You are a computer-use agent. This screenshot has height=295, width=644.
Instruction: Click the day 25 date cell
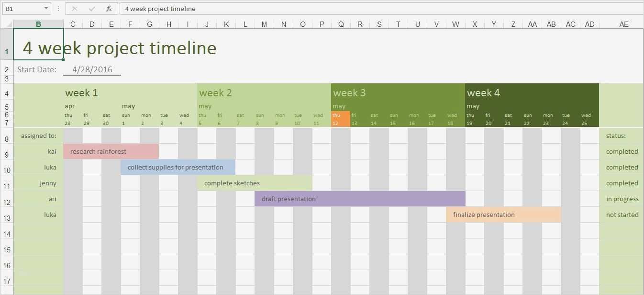(584, 123)
